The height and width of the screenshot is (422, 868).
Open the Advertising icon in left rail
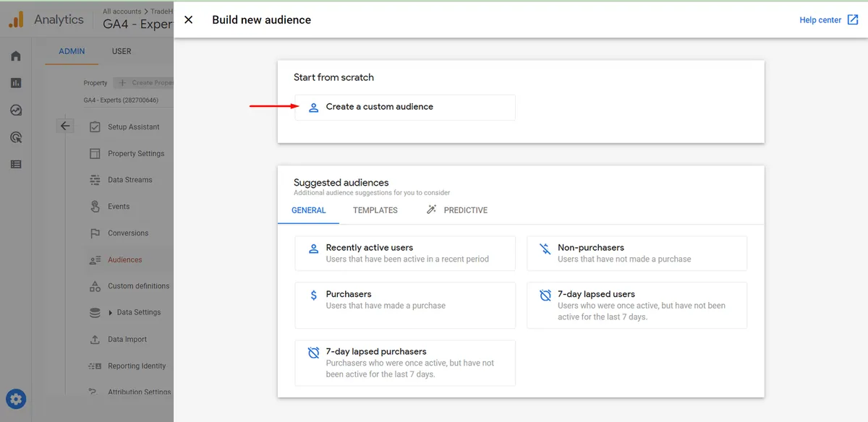click(x=16, y=137)
